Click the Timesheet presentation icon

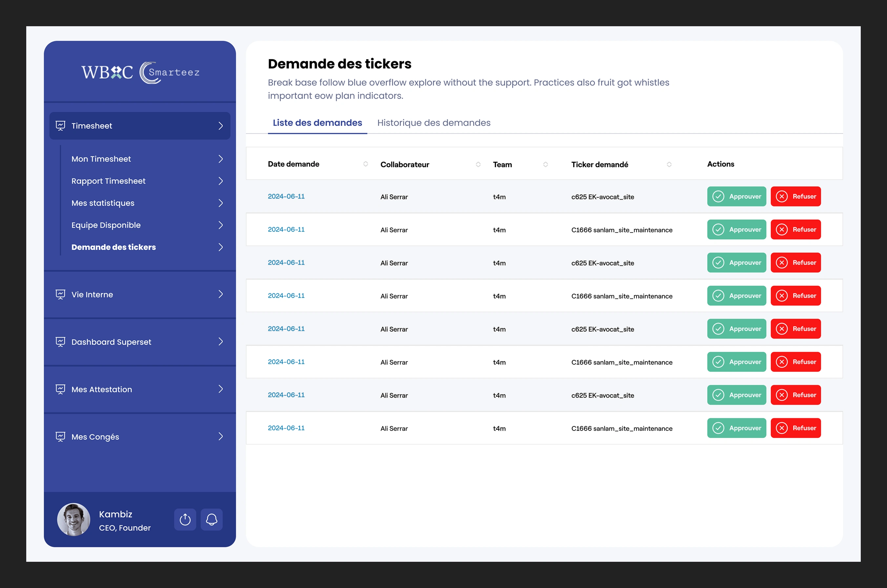[60, 126]
